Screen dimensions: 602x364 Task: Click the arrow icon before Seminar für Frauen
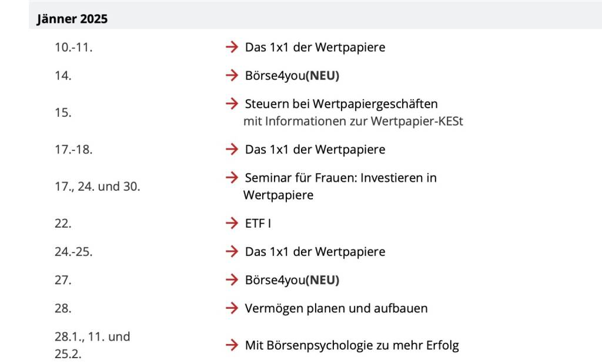point(231,177)
